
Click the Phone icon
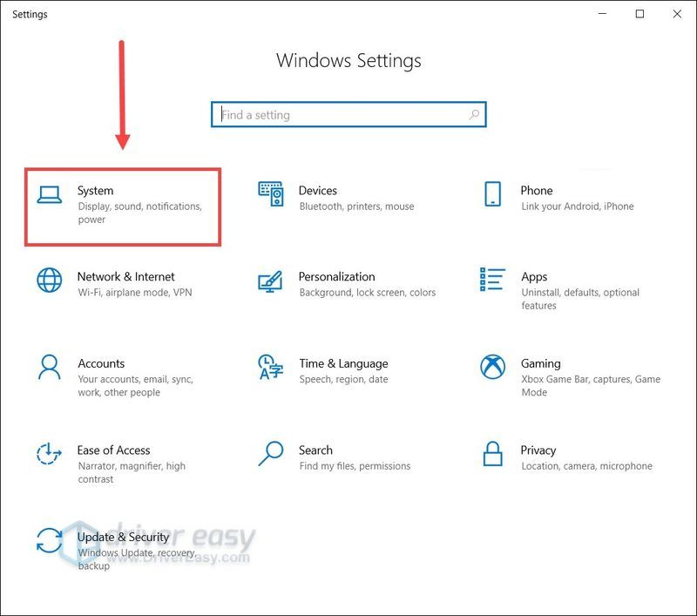click(492, 193)
